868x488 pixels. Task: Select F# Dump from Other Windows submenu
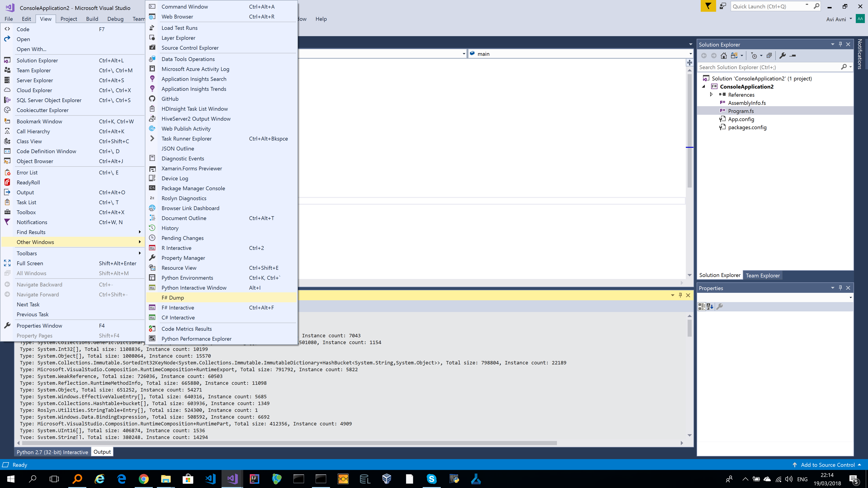point(172,298)
